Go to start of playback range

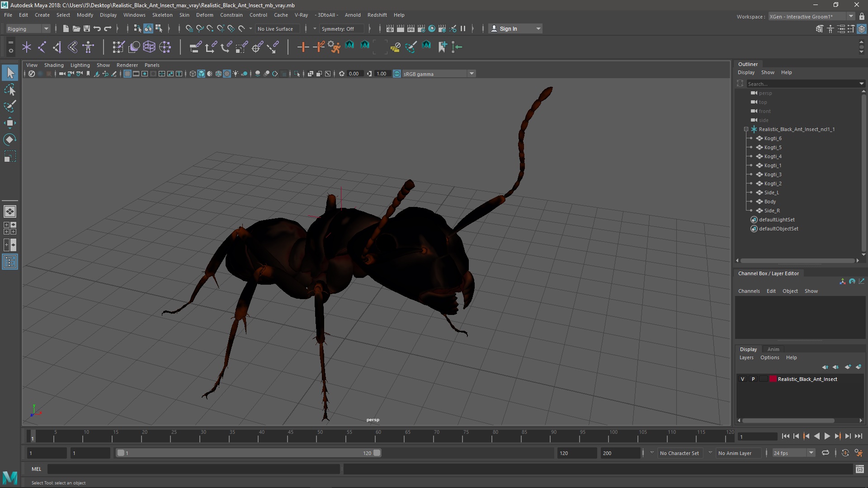[x=785, y=436]
